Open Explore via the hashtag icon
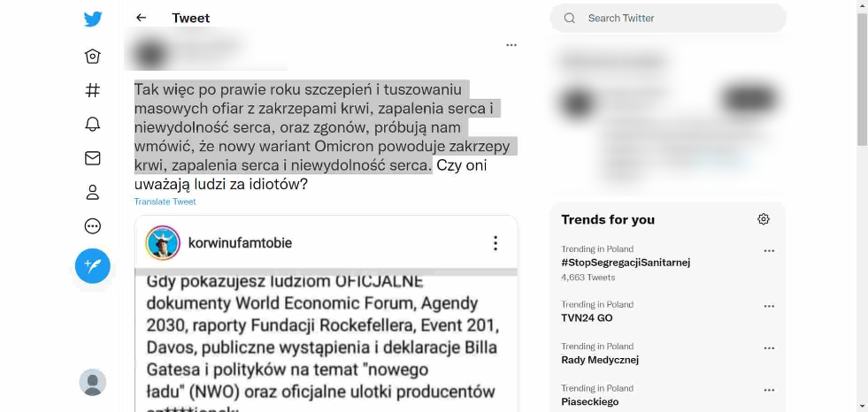The height and width of the screenshot is (412, 868). (92, 90)
